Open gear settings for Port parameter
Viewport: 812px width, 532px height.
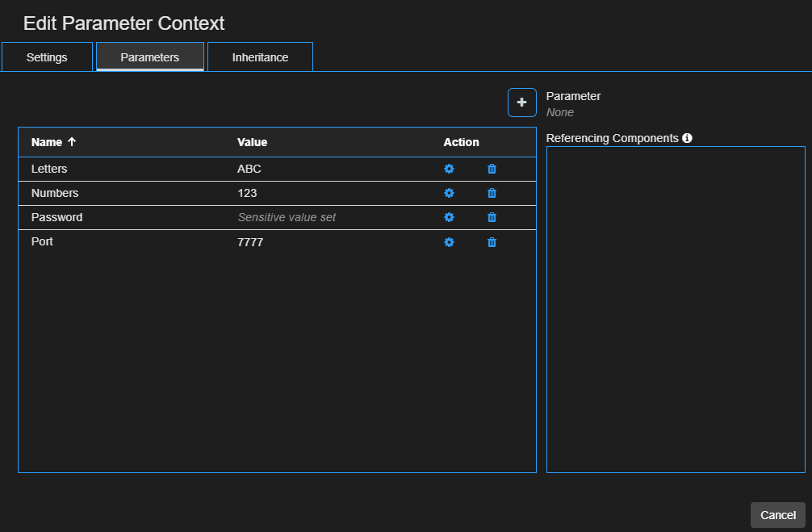click(449, 241)
